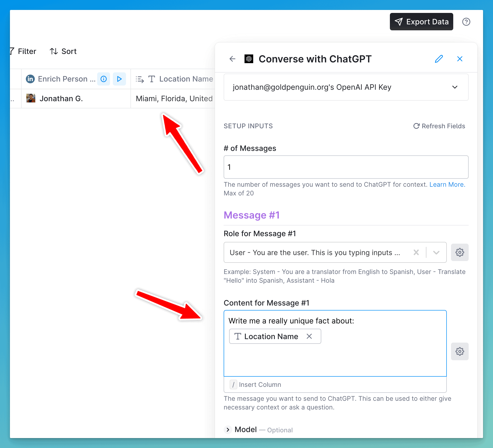Expand the Model optional section
Screen dimensions: 493x448
(x=228, y=430)
